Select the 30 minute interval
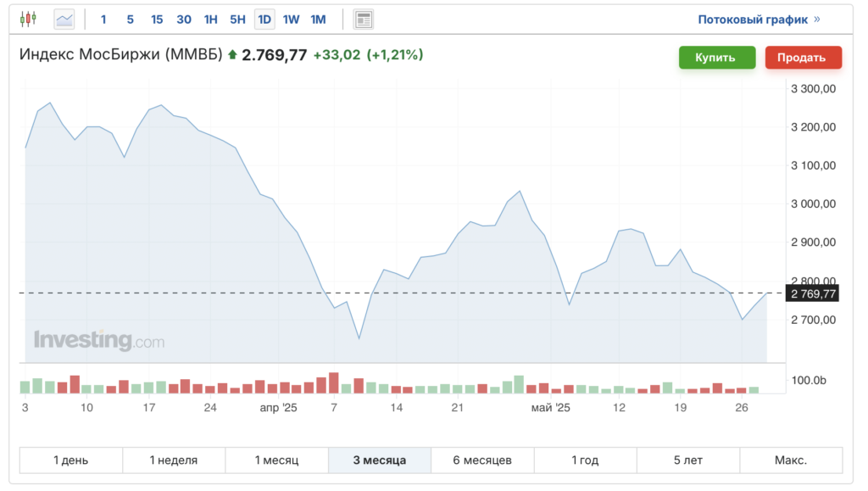Screen dimensions: 868x491 tap(184, 19)
